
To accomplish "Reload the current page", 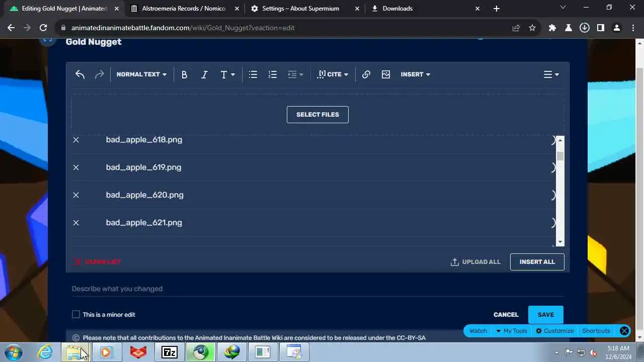I will pos(43,28).
